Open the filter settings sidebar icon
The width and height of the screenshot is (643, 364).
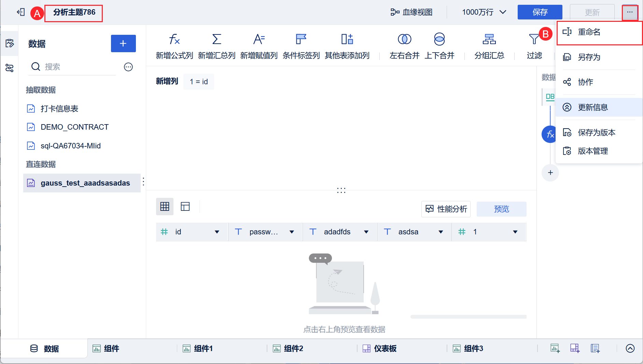click(10, 68)
